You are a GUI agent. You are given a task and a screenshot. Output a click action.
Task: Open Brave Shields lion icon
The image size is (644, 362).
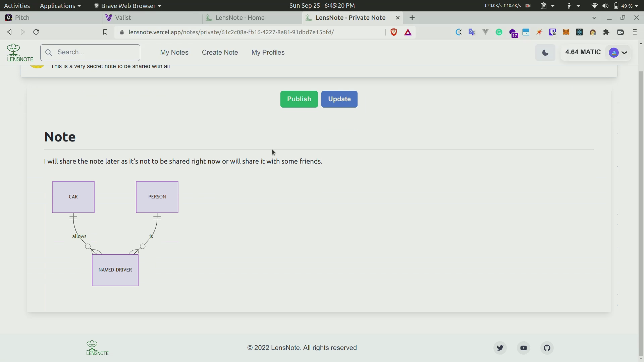tap(394, 32)
